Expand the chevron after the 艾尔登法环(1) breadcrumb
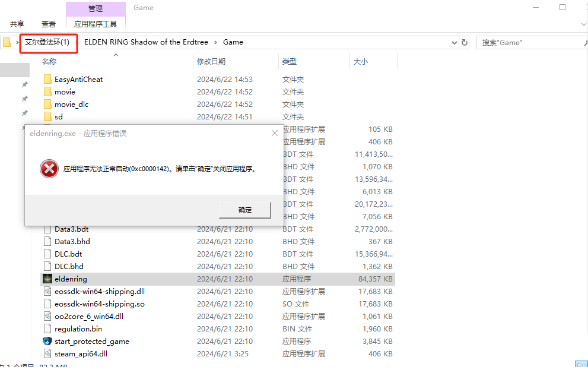The image size is (588, 376). 78,42
